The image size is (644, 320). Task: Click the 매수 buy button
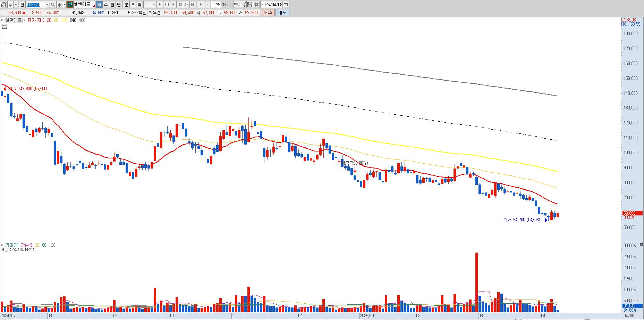tap(268, 13)
